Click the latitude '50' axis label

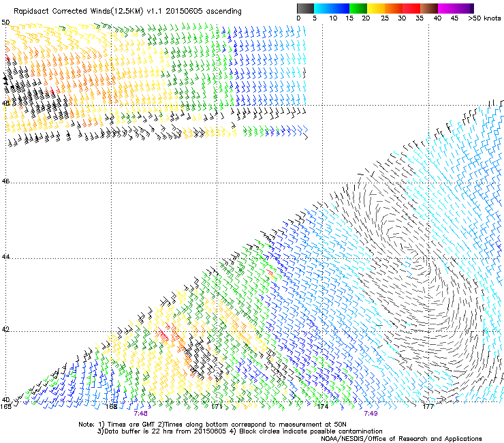(5, 22)
